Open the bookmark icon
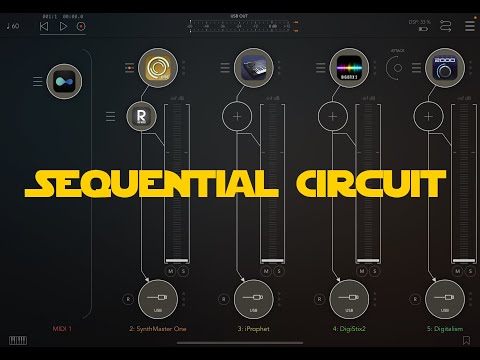This screenshot has height=360, width=480. 466,340
